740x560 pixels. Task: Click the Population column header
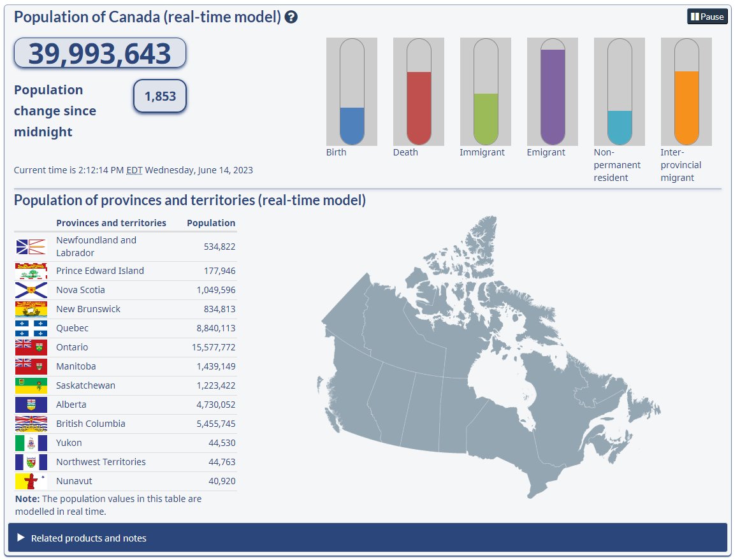point(210,223)
